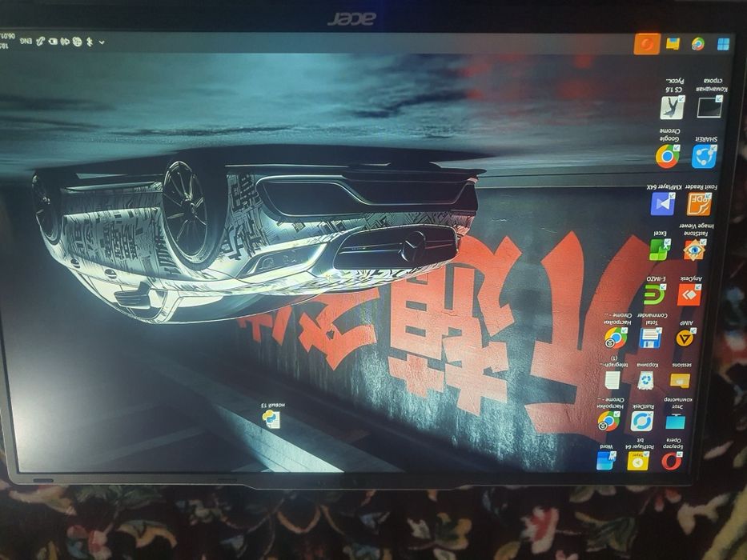Open File Explorer from the taskbar

pyautogui.click(x=673, y=44)
